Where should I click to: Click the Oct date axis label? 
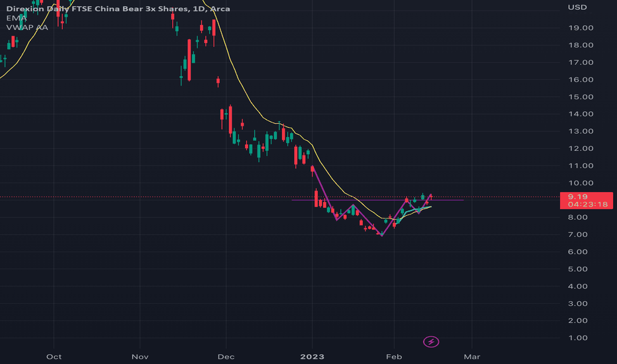(x=54, y=357)
